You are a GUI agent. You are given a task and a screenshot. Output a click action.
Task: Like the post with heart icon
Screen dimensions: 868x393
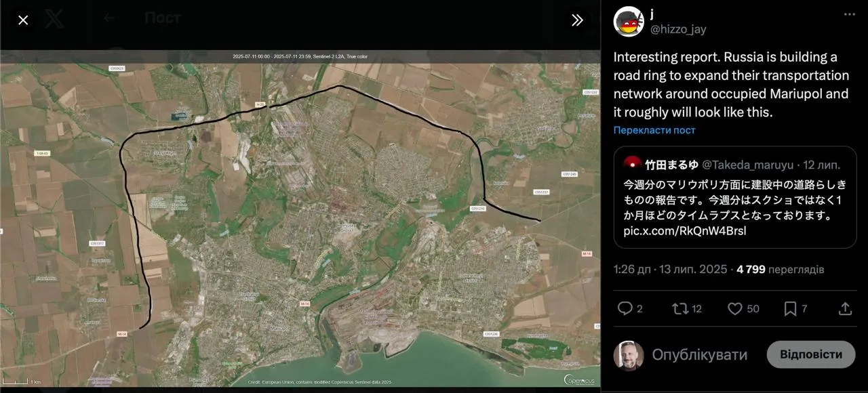point(734,309)
